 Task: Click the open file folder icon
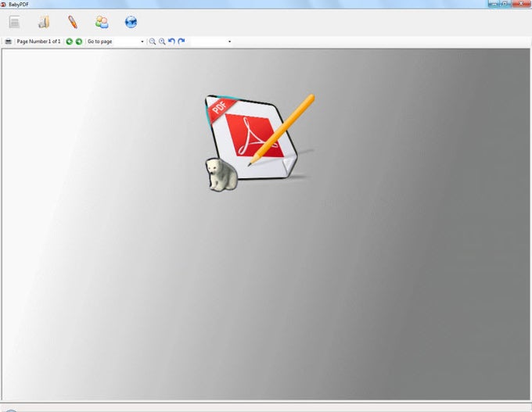point(44,22)
